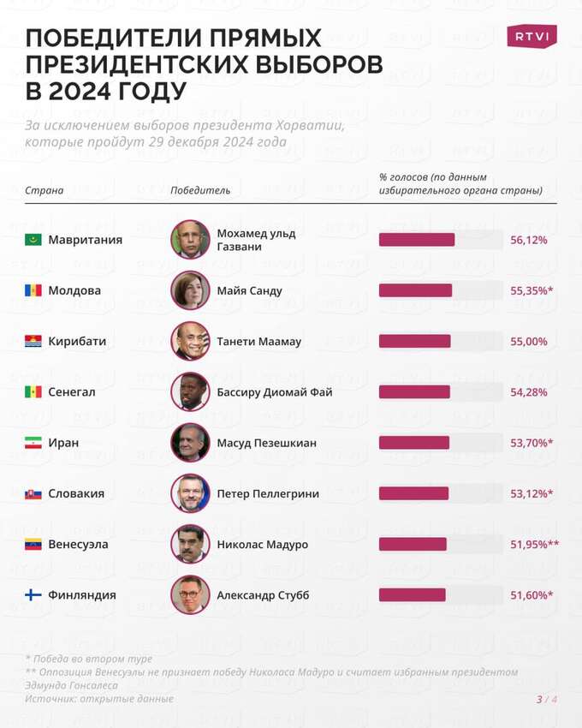The height and width of the screenshot is (728, 582).
Task: Click the 'Страна' column header
Action: (45, 190)
